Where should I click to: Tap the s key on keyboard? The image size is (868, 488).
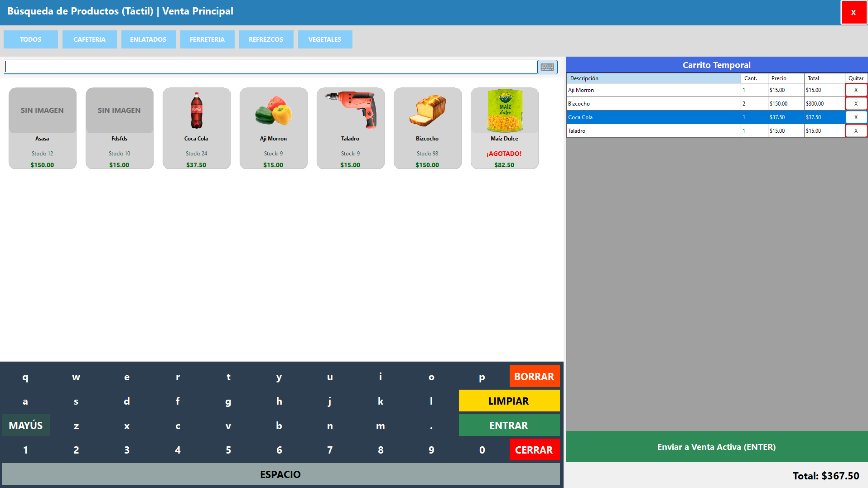click(76, 401)
